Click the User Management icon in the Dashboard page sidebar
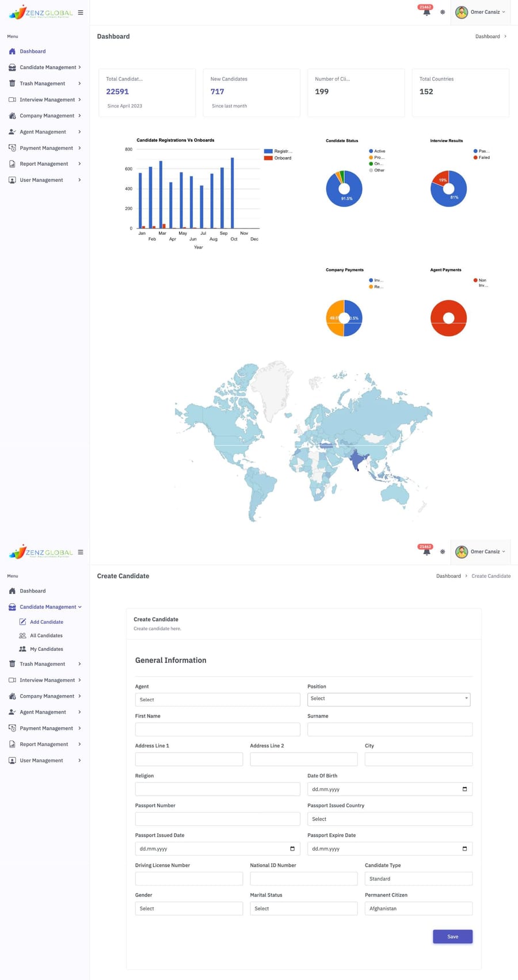Screen dimensions: 518x980 pos(12,180)
